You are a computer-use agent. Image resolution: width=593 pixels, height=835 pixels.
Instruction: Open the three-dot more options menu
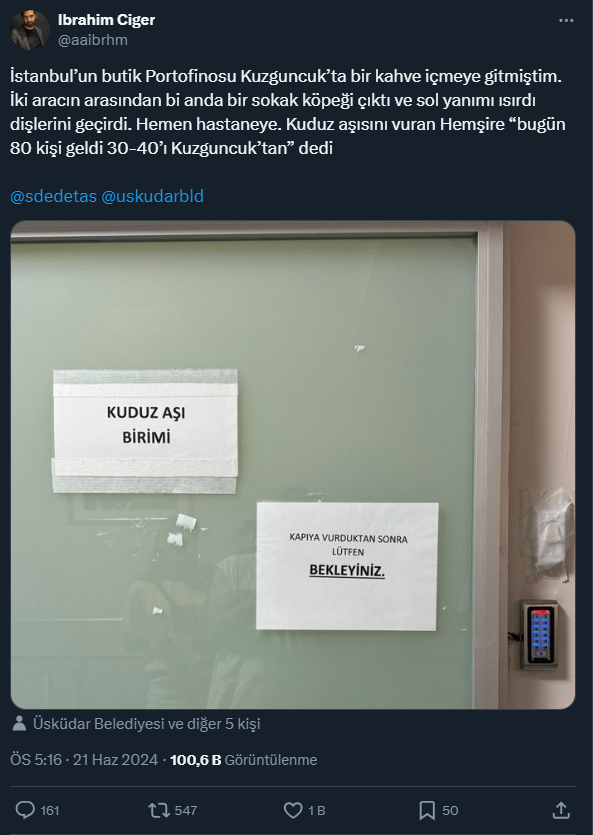pyautogui.click(x=566, y=20)
